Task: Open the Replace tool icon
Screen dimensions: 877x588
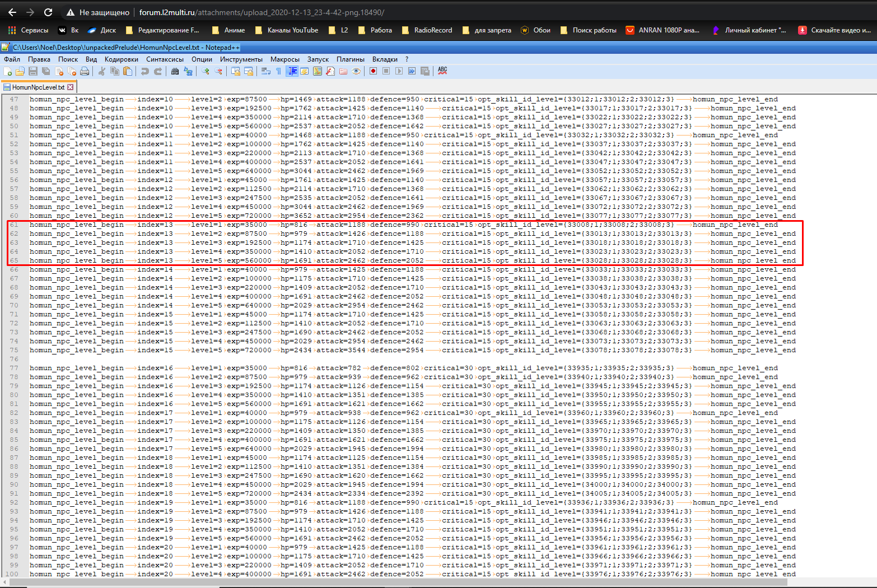Action: coord(188,71)
